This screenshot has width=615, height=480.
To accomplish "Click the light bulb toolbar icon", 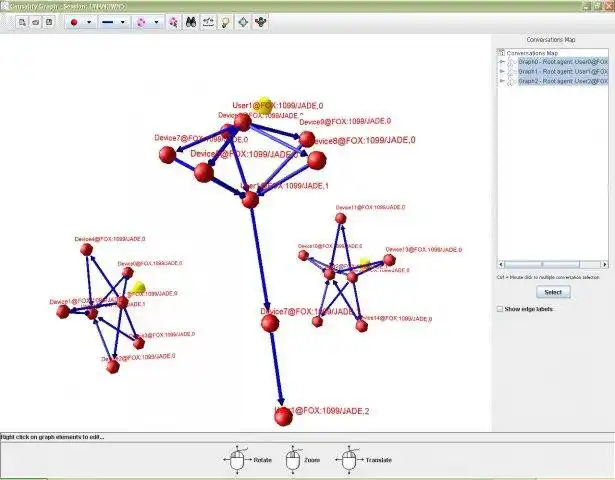I will point(226,22).
